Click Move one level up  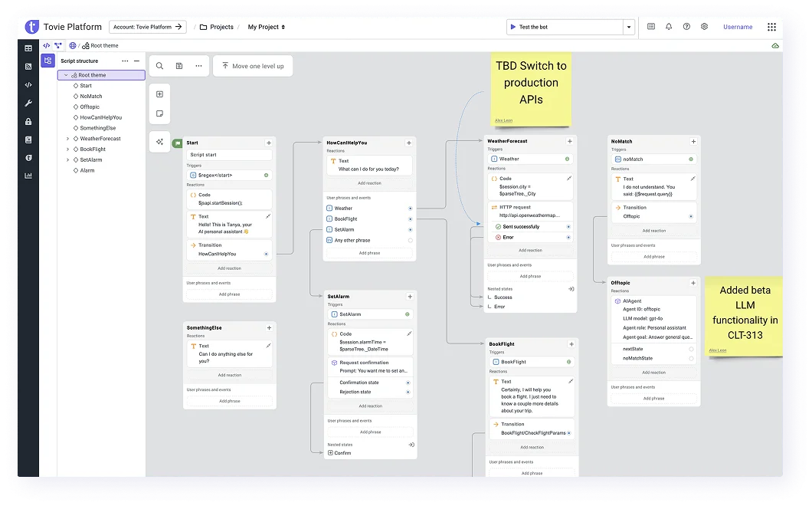click(x=253, y=66)
